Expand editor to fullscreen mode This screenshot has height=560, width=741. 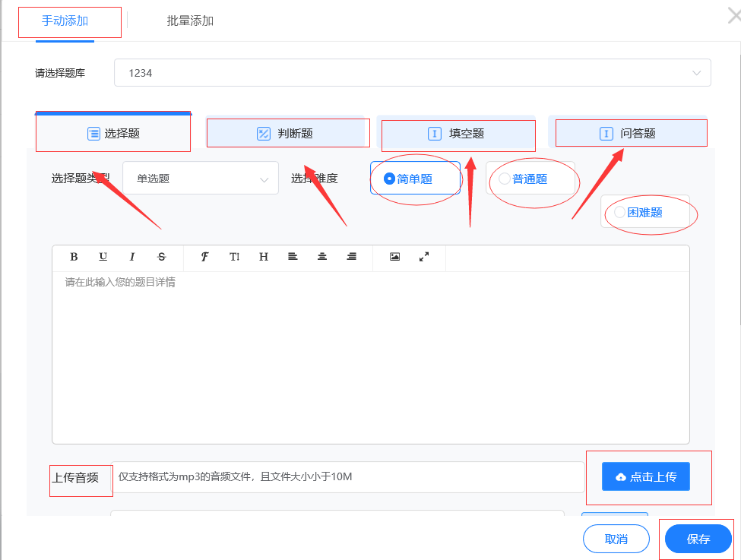[424, 257]
